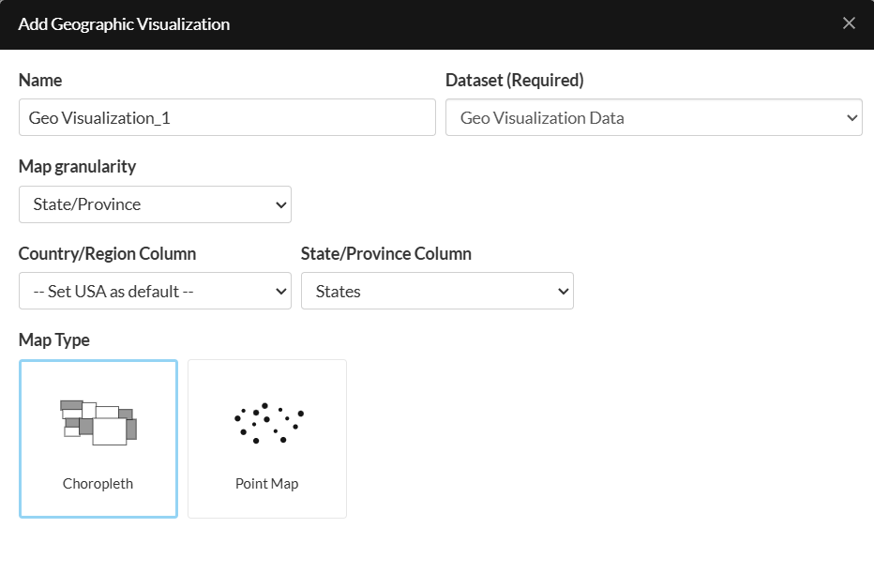The height and width of the screenshot is (588, 874).
Task: Click the Country/Region Column label
Action: [x=107, y=254]
